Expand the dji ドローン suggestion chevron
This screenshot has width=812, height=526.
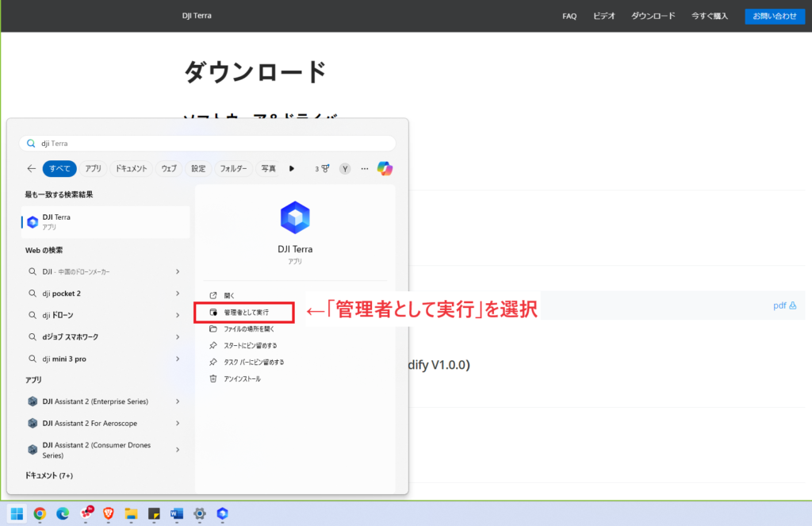(178, 315)
